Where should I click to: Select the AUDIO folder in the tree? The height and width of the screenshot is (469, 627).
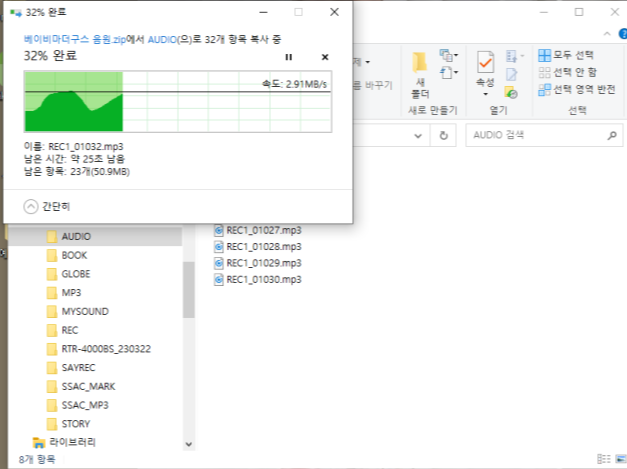click(95, 236)
